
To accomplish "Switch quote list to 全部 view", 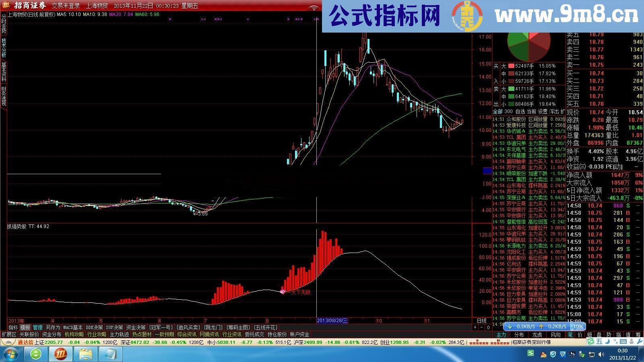I will pyautogui.click(x=497, y=111).
